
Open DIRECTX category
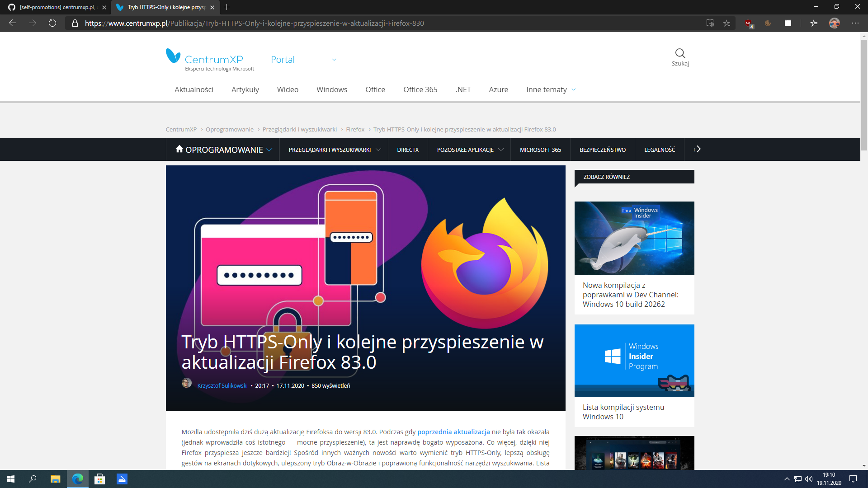408,150
